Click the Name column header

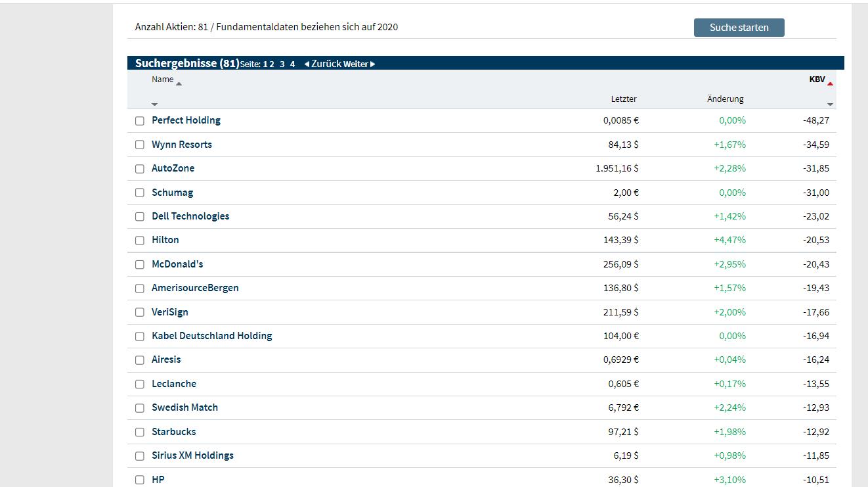[161, 79]
